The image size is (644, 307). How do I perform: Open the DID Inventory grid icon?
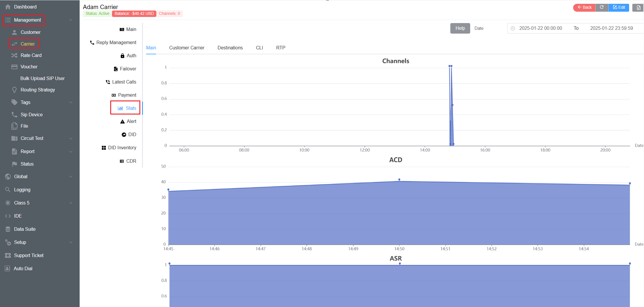tap(104, 148)
